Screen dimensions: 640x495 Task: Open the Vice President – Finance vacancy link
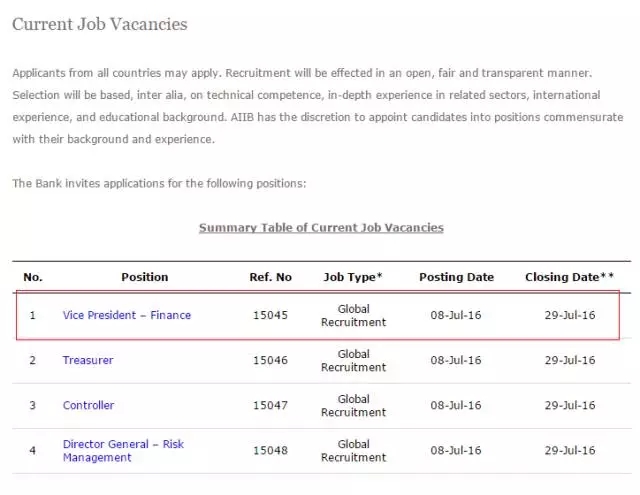click(x=126, y=315)
